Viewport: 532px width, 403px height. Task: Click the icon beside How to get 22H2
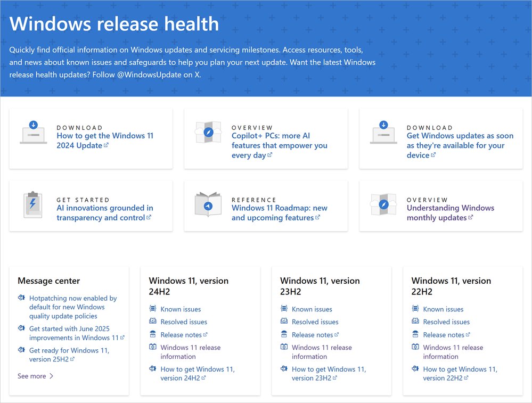pos(415,369)
